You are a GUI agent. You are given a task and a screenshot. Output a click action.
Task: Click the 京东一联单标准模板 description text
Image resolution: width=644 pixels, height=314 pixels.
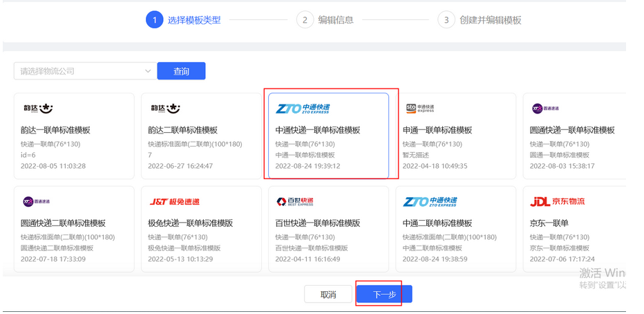[560, 248]
